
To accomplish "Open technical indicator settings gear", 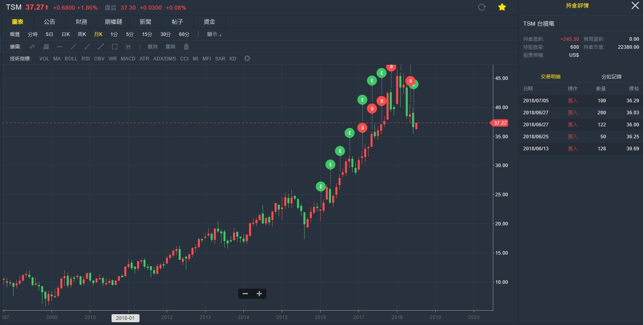I will [x=247, y=58].
